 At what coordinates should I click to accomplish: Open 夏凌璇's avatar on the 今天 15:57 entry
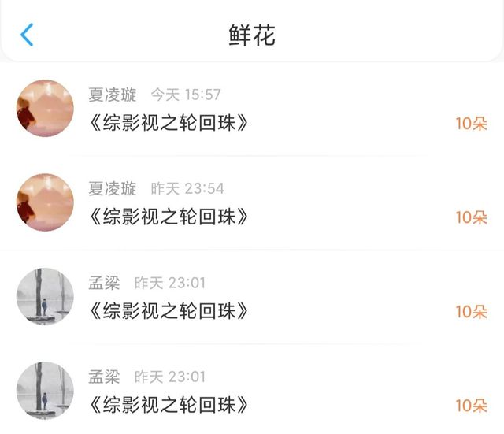[x=45, y=108]
